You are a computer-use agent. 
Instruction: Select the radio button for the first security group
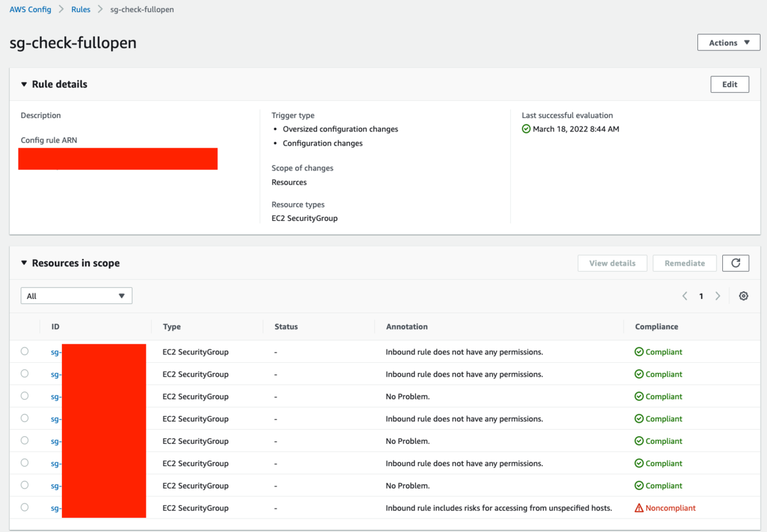[24, 351]
